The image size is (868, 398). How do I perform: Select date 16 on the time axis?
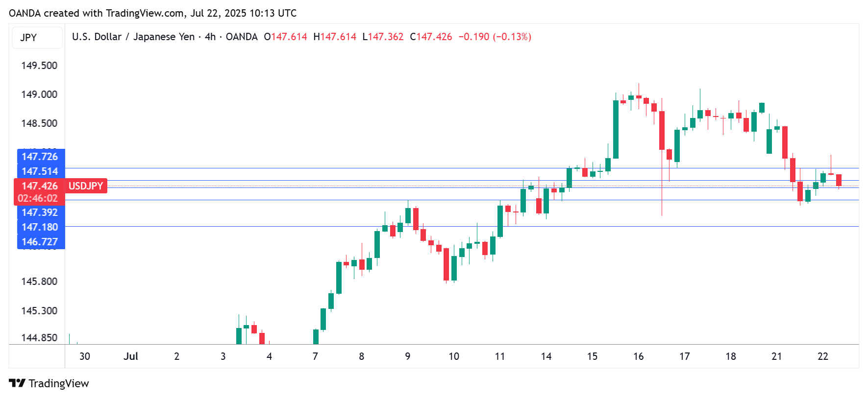(638, 356)
